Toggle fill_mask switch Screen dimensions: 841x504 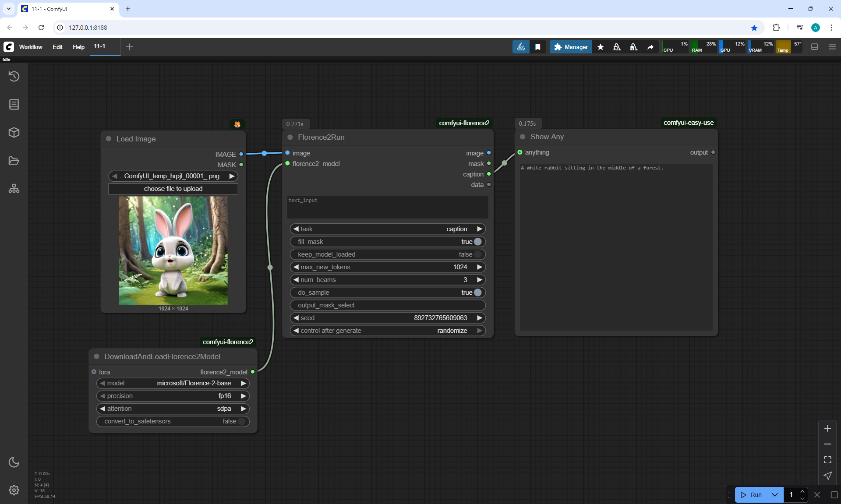coord(477,242)
